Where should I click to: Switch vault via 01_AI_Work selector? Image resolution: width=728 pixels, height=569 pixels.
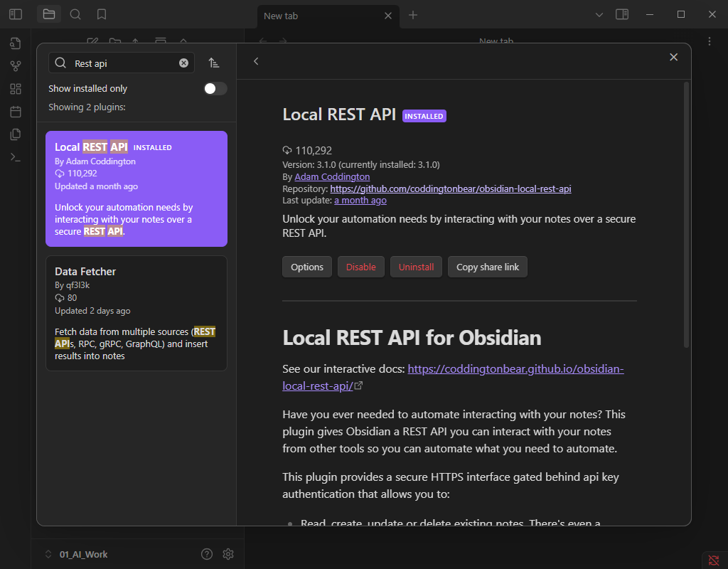[77, 554]
